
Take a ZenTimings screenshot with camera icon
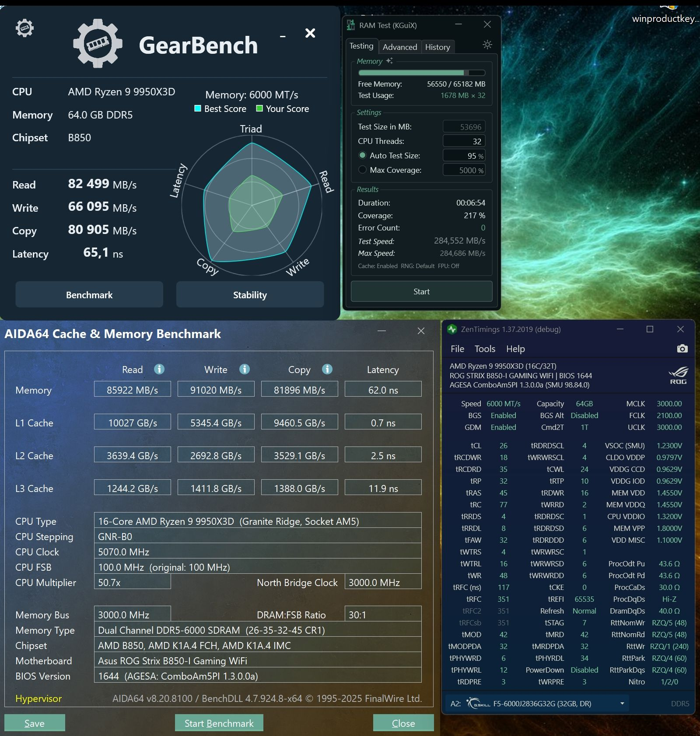click(682, 349)
